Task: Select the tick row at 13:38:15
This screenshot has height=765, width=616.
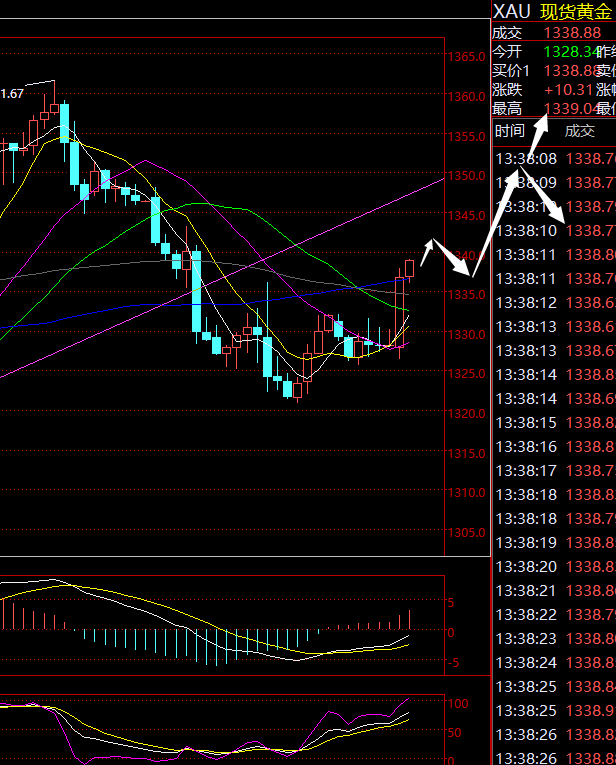Action: coord(556,423)
